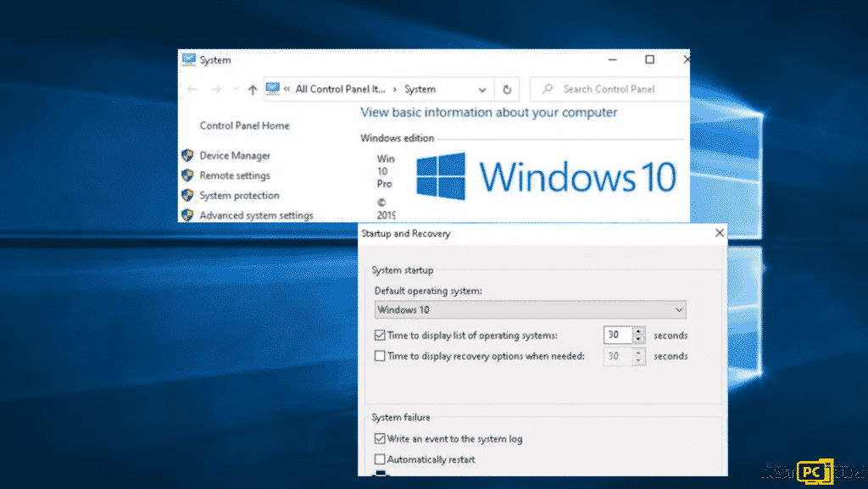
Task: Click the Back arrow in System window
Action: pyautogui.click(x=192, y=89)
